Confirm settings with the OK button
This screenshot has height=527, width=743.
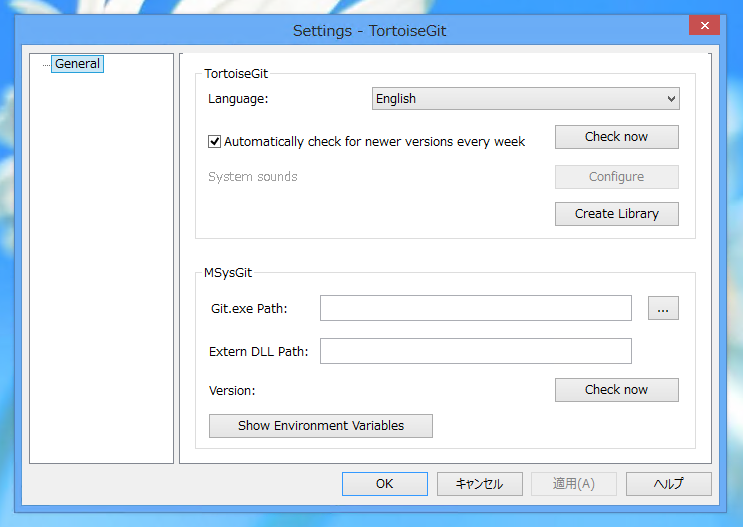385,484
